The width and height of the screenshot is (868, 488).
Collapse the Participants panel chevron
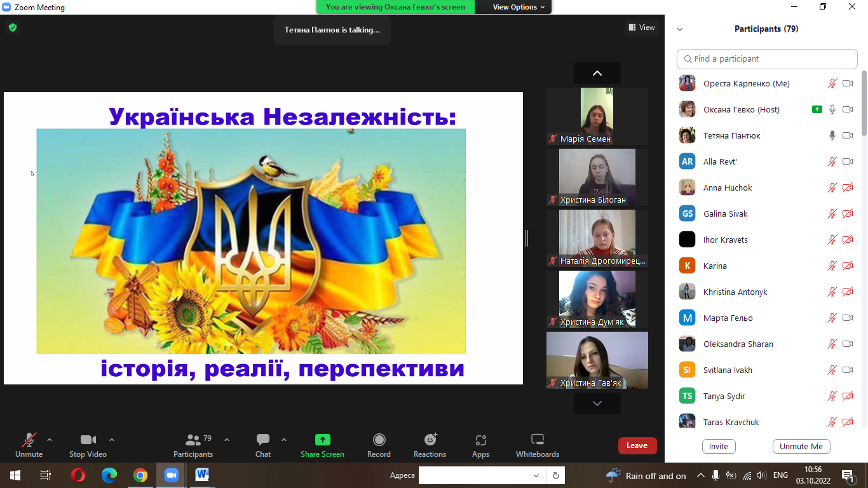pos(680,29)
